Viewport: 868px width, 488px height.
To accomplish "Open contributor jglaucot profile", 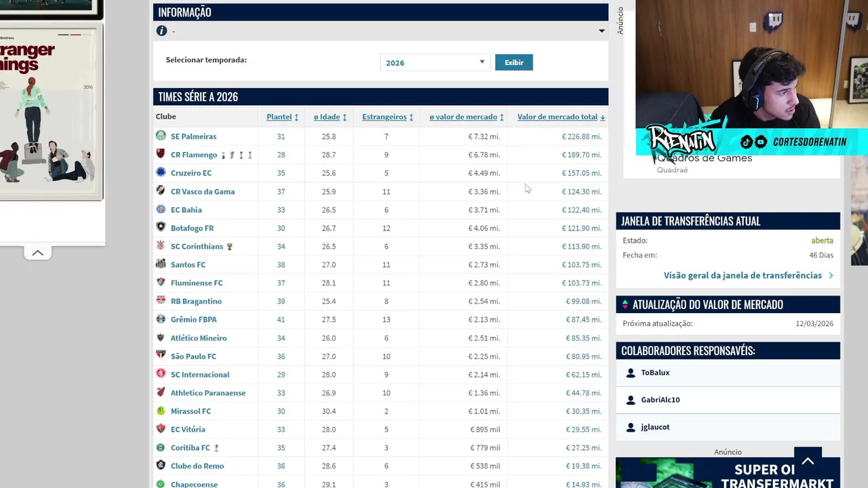I will coord(655,427).
